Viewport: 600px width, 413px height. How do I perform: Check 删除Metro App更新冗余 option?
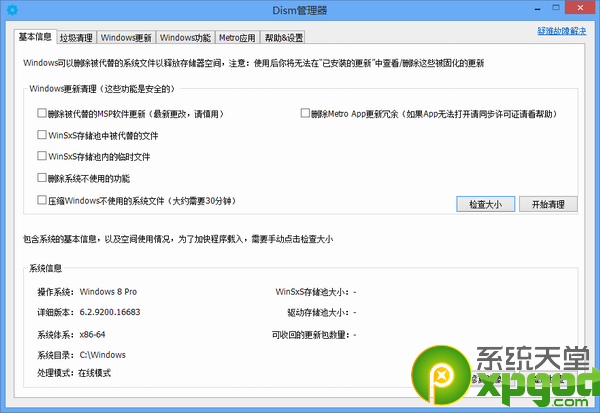click(305, 113)
